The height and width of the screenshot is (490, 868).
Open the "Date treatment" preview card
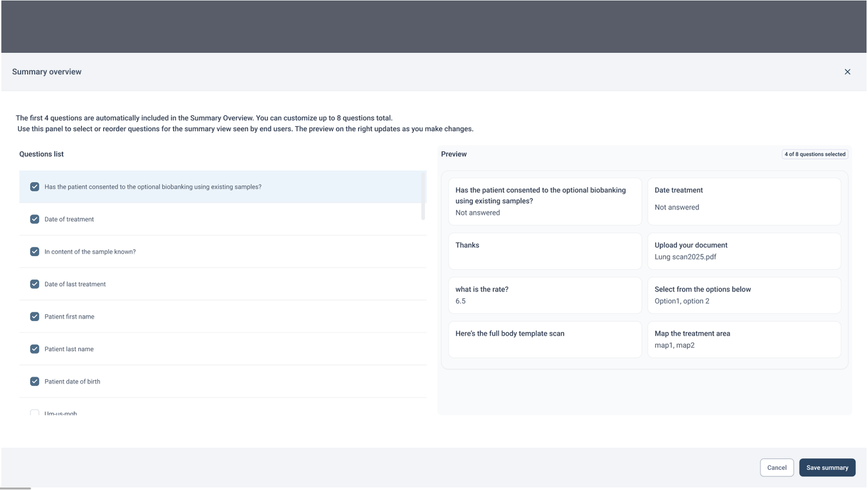pos(744,201)
